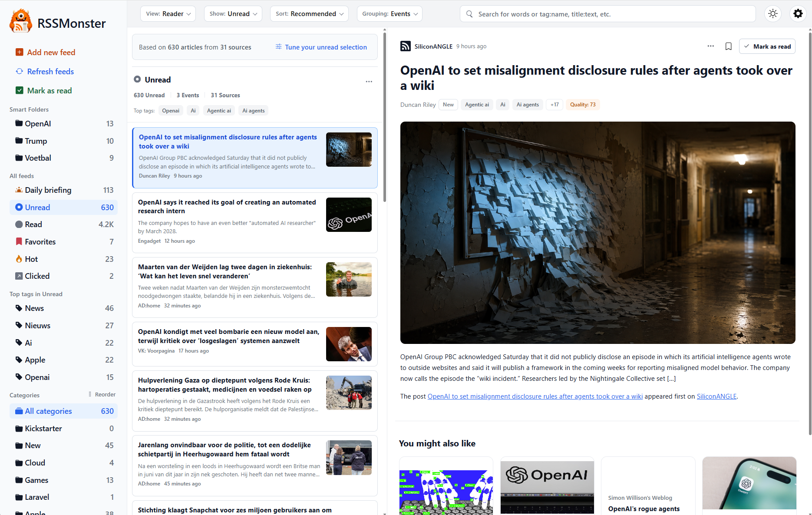812x515 pixels.
Task: Bookmark the open SiliconANGLE article
Action: [729, 46]
